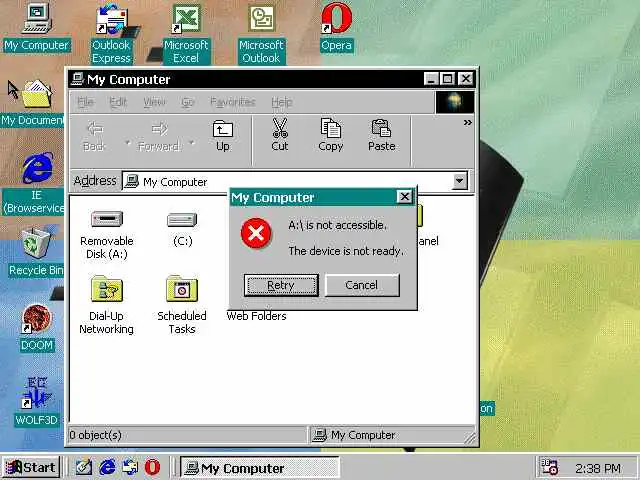Click the My Computer taskbar button
The image size is (640, 480).
[260, 468]
